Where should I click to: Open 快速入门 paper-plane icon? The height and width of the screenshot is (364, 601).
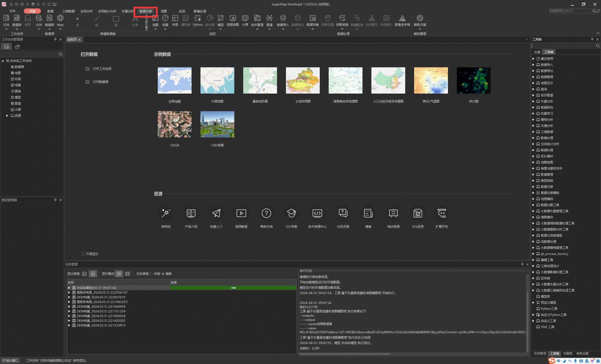(216, 213)
